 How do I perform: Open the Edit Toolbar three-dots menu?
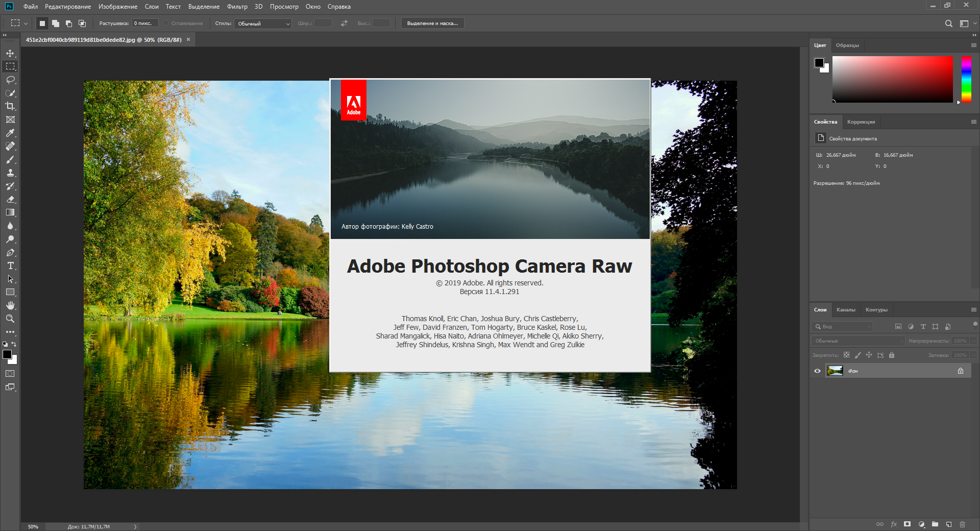point(10,332)
